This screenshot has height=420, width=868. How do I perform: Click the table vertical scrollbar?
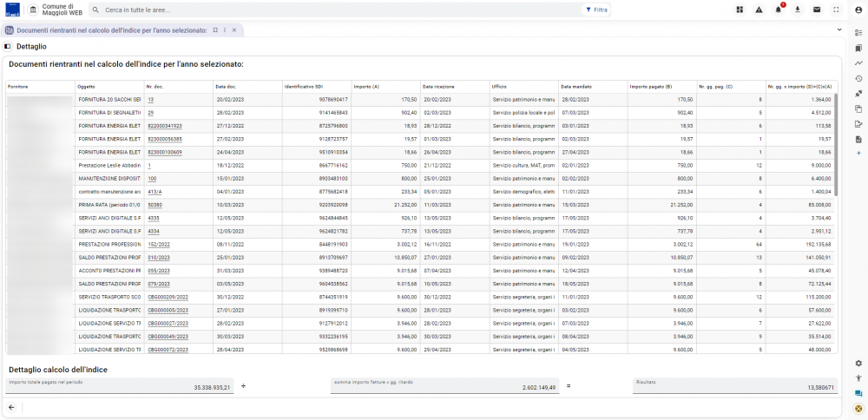click(836, 145)
